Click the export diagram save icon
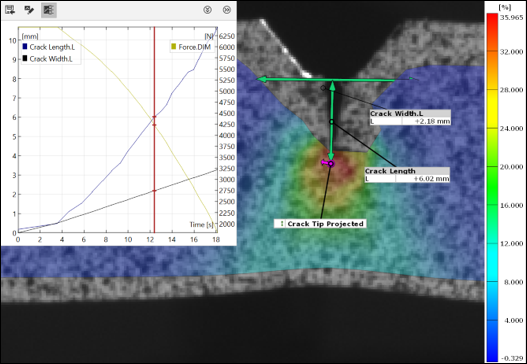The image size is (527, 364). 10,10
